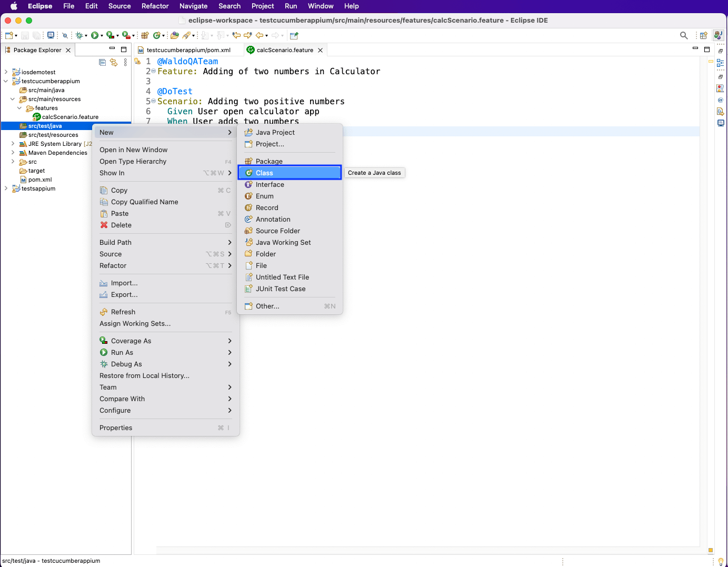This screenshot has height=567, width=728.
Task: Switch to testcucumberappium/pom.xml editor tab
Action: pos(188,50)
